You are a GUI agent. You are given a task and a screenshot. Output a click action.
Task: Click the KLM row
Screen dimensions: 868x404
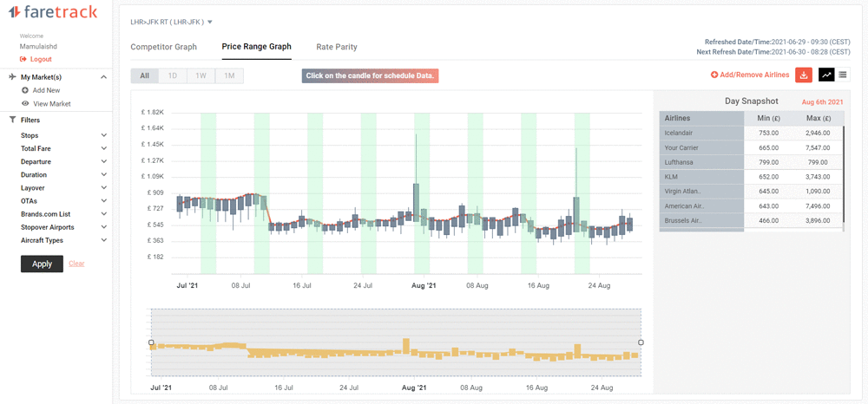coord(752,177)
